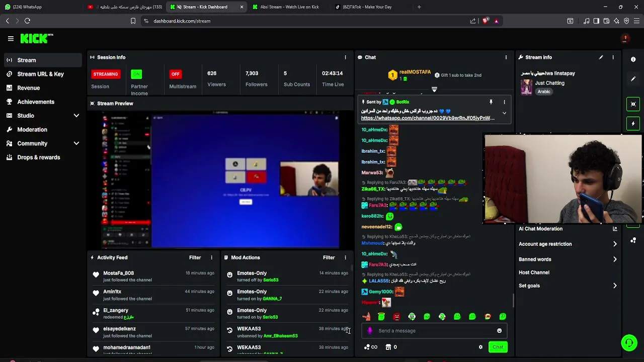Open Moderation in sidebar

pos(43,130)
